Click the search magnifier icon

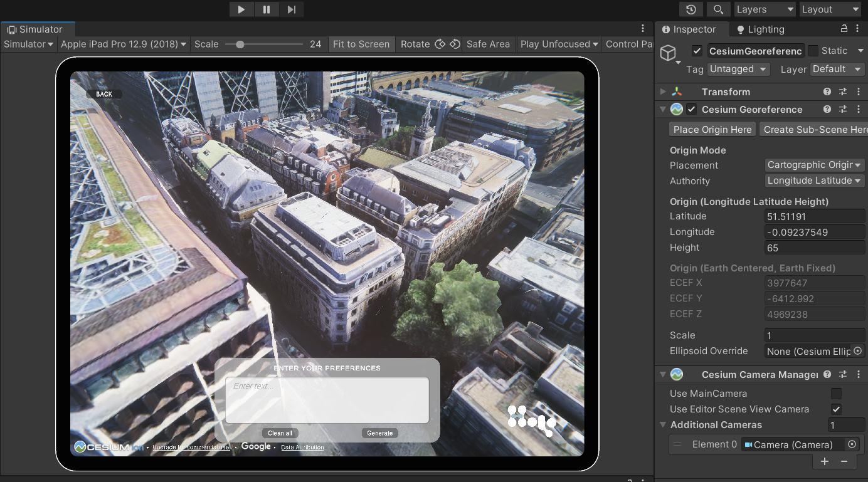(x=718, y=9)
